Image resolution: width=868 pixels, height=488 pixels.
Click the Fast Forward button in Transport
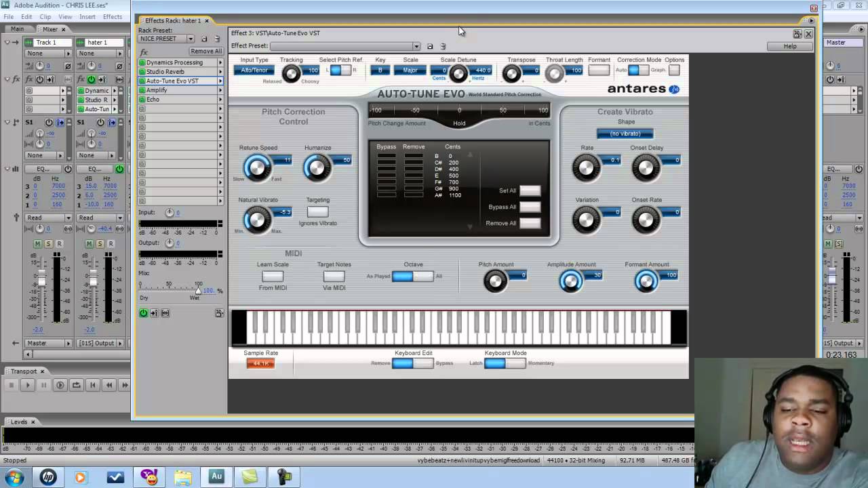click(125, 385)
